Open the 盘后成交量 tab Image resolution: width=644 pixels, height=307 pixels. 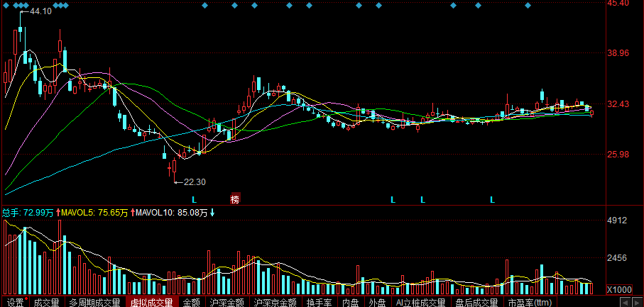pyautogui.click(x=476, y=303)
